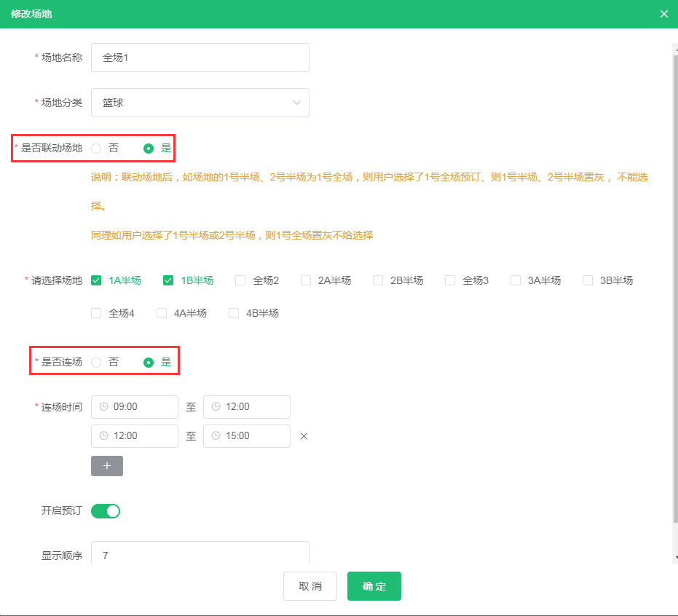Enable the 4B半场 checkbox
Image resolution: width=678 pixels, height=616 pixels.
pyautogui.click(x=234, y=314)
